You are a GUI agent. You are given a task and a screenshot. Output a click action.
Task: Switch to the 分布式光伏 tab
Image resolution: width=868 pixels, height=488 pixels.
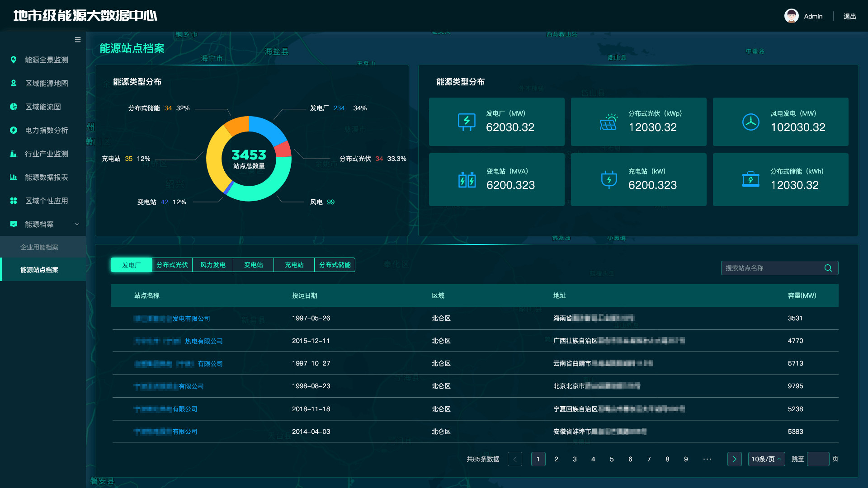pyautogui.click(x=172, y=265)
